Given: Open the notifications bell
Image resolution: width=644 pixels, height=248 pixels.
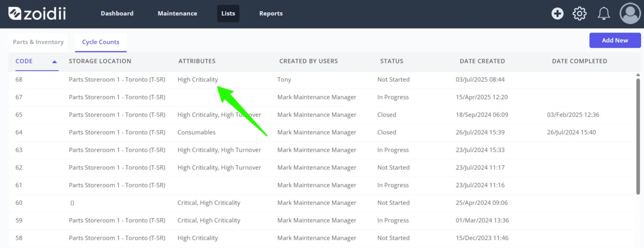Looking at the screenshot, I should 604,14.
